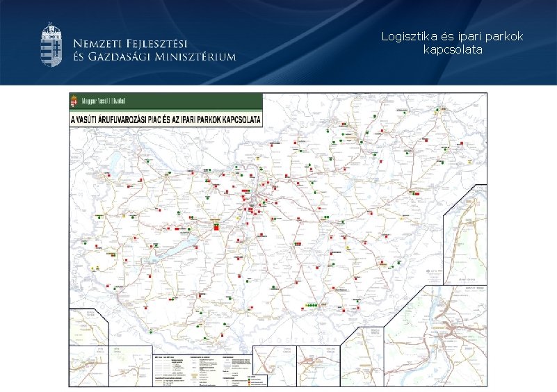Screen dimensions: 557x392
Task: Click the Hungarian coat of arms ministry logo
Action: tap(51, 44)
